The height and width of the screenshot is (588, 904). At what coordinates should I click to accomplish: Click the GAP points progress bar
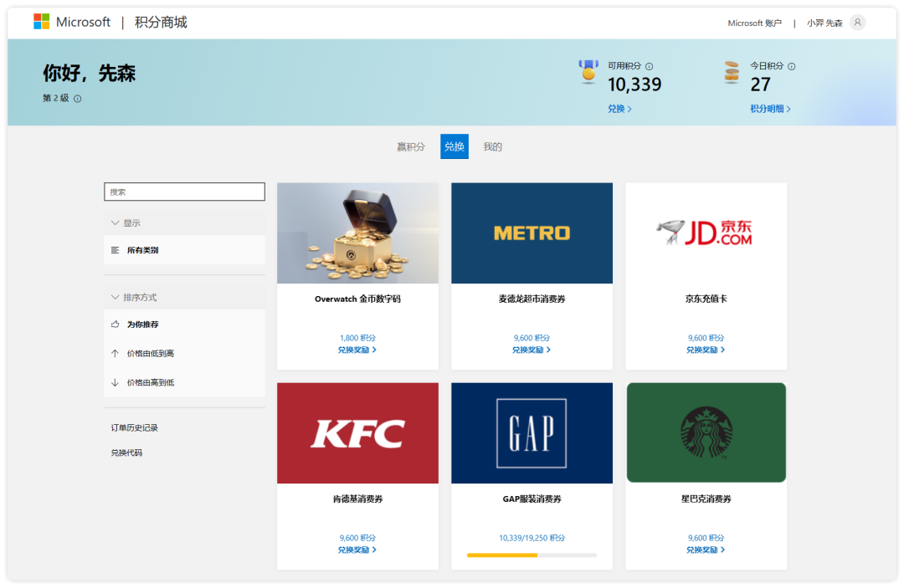[532, 555]
